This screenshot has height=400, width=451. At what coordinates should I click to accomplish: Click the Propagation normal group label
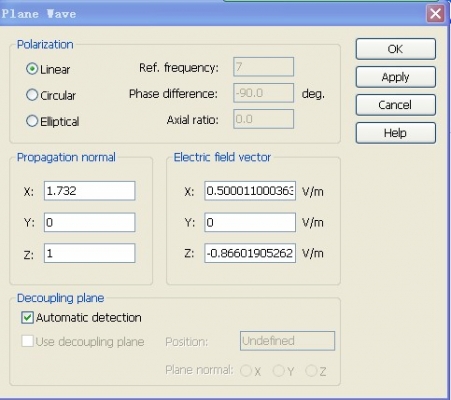tap(66, 157)
